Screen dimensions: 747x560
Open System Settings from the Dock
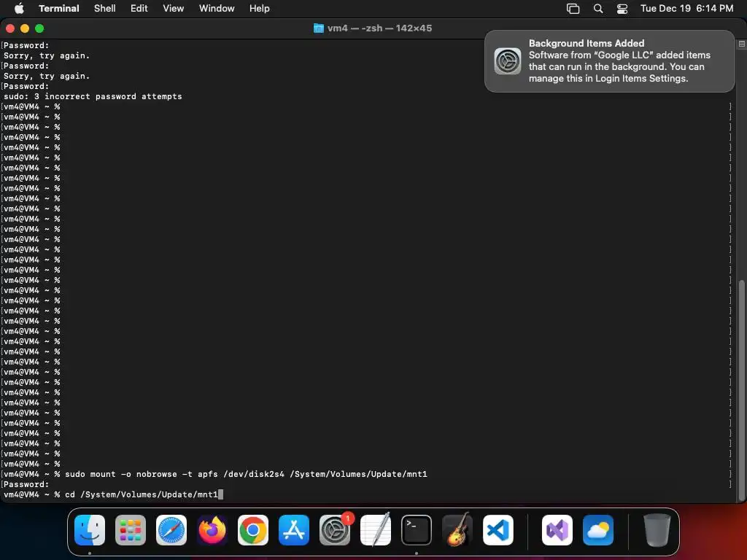pyautogui.click(x=335, y=530)
